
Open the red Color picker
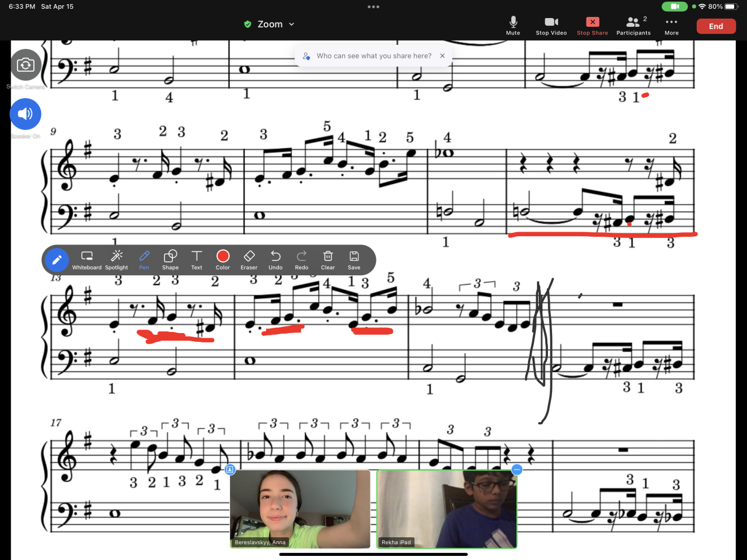[223, 260]
